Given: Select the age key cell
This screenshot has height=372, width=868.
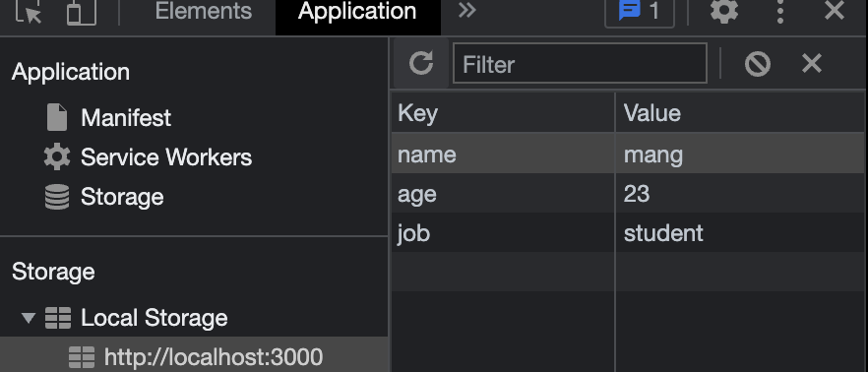Looking at the screenshot, I should point(503,193).
